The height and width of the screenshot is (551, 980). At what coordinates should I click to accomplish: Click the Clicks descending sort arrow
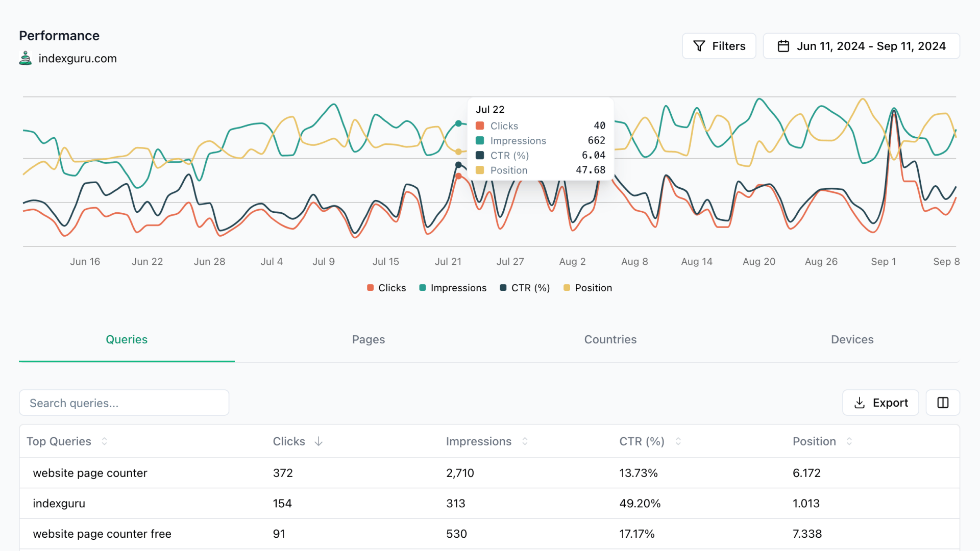[x=318, y=441]
